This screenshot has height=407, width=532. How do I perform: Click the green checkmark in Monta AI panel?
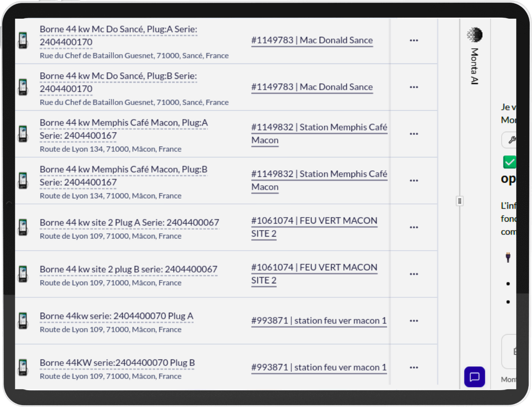click(x=510, y=162)
